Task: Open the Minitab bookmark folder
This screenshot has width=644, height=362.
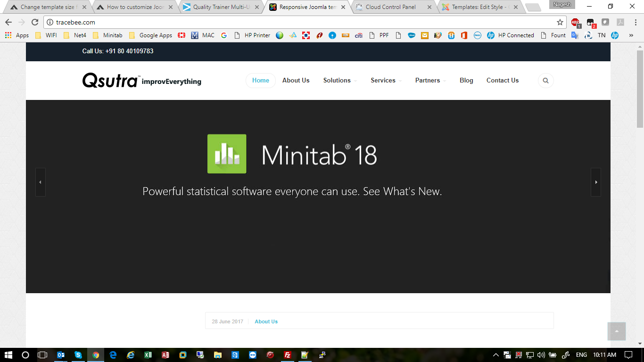Action: click(107, 35)
